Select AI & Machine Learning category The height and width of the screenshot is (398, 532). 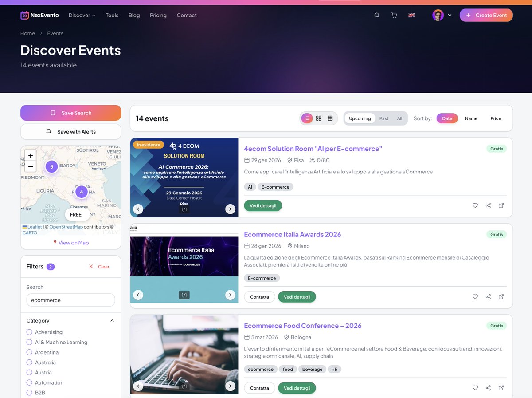pyautogui.click(x=57, y=342)
